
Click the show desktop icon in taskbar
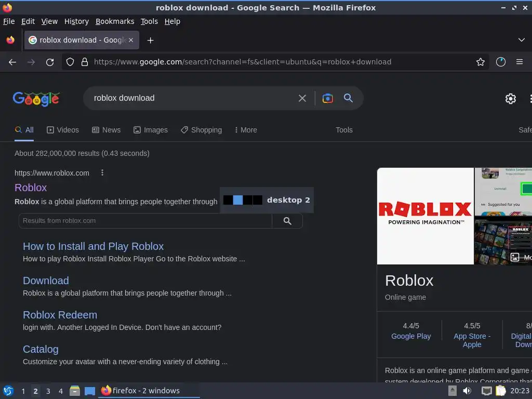coord(89,391)
